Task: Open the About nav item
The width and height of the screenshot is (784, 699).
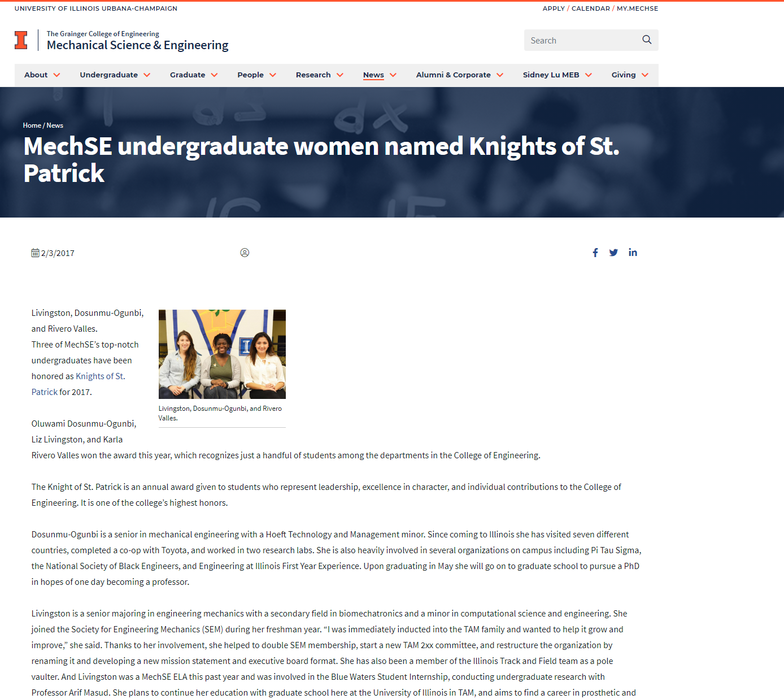Action: pos(36,75)
